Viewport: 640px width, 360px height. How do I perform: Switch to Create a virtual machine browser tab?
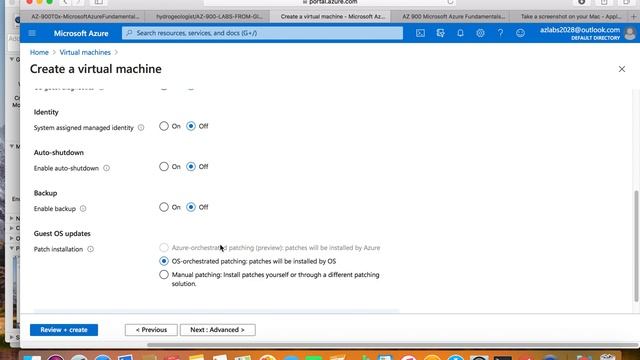point(333,17)
